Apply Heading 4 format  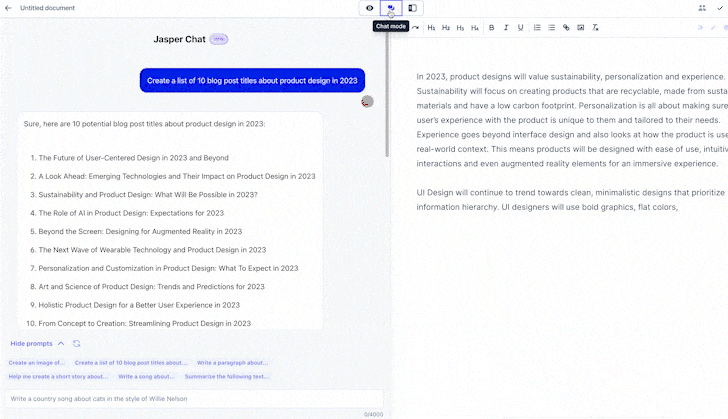[x=474, y=28]
